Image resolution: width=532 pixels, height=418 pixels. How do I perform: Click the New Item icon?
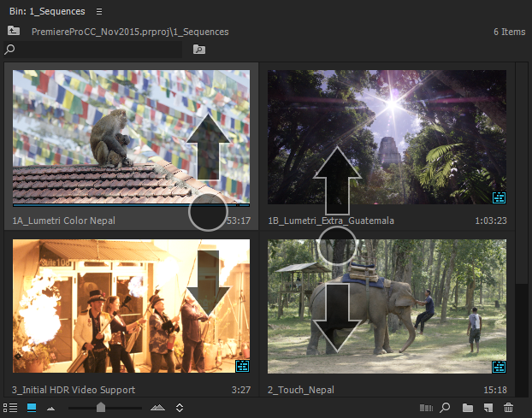pyautogui.click(x=488, y=408)
